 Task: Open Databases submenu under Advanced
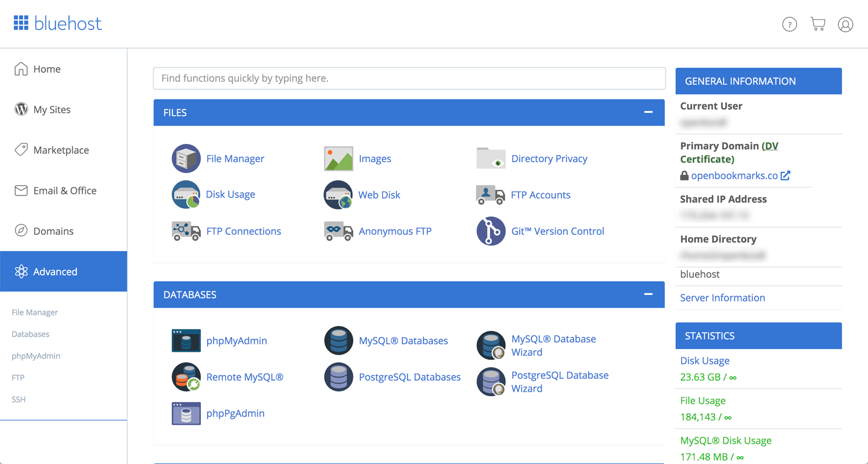tap(30, 334)
